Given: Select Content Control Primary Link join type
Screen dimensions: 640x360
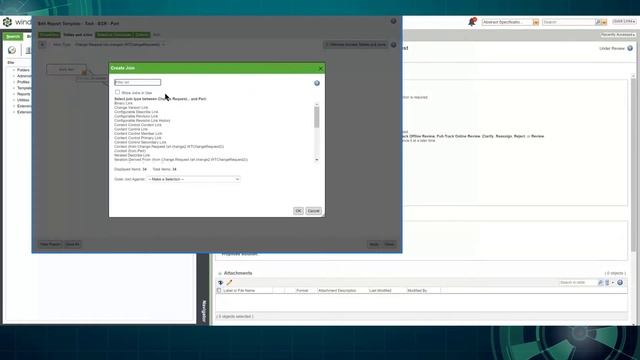Looking at the screenshot, I should [138, 138].
